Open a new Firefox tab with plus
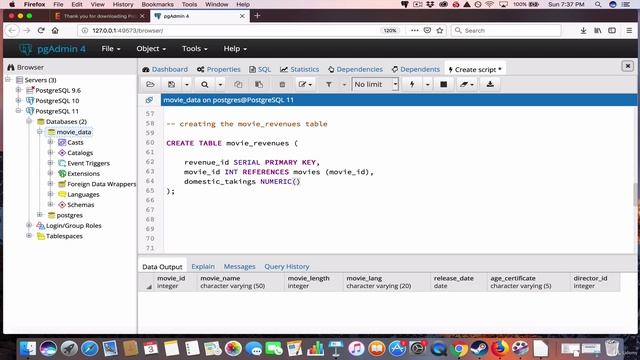 [x=257, y=16]
